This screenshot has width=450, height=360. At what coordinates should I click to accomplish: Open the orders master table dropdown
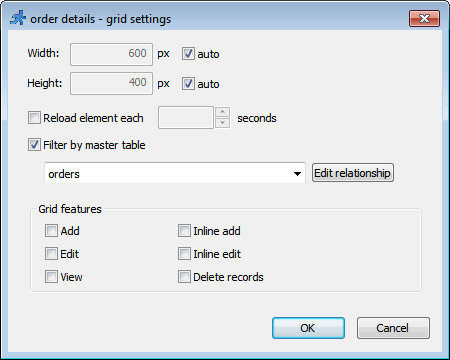175,173
